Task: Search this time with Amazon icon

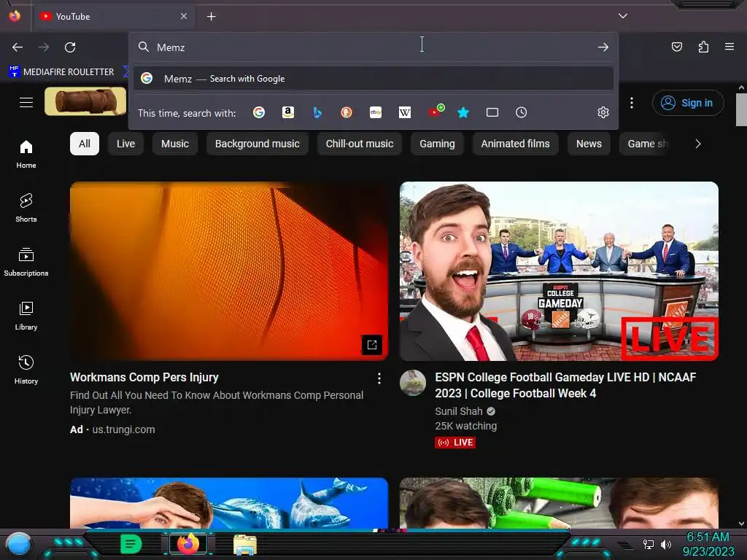Action: click(287, 112)
